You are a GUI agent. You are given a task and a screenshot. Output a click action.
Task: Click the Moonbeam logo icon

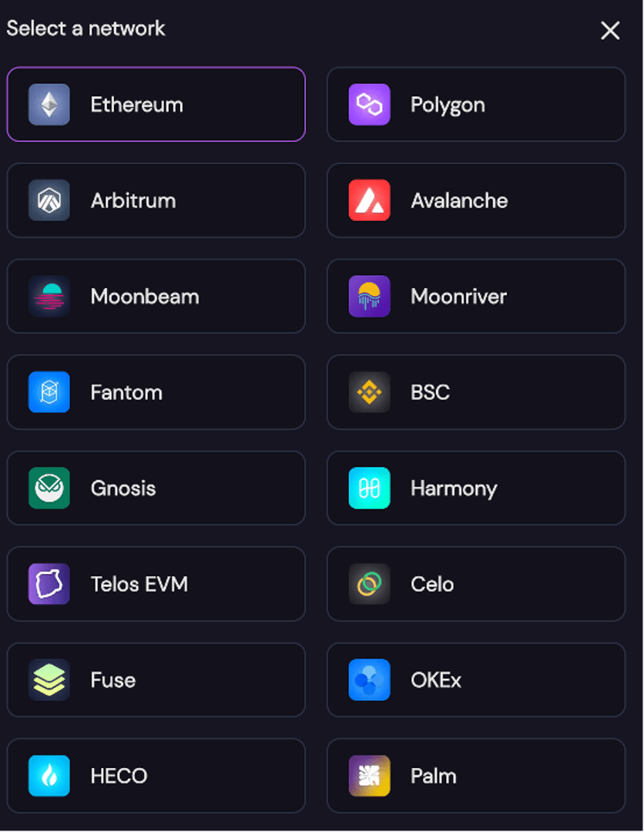click(49, 297)
